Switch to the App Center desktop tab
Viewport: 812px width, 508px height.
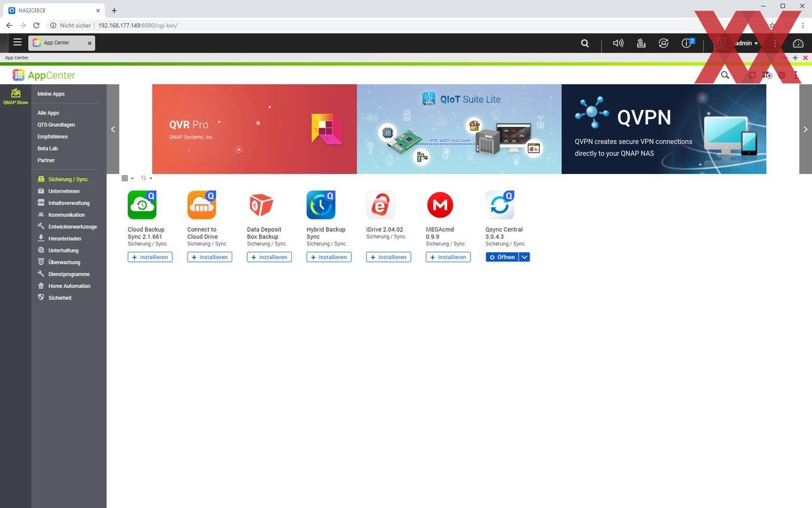(x=61, y=43)
